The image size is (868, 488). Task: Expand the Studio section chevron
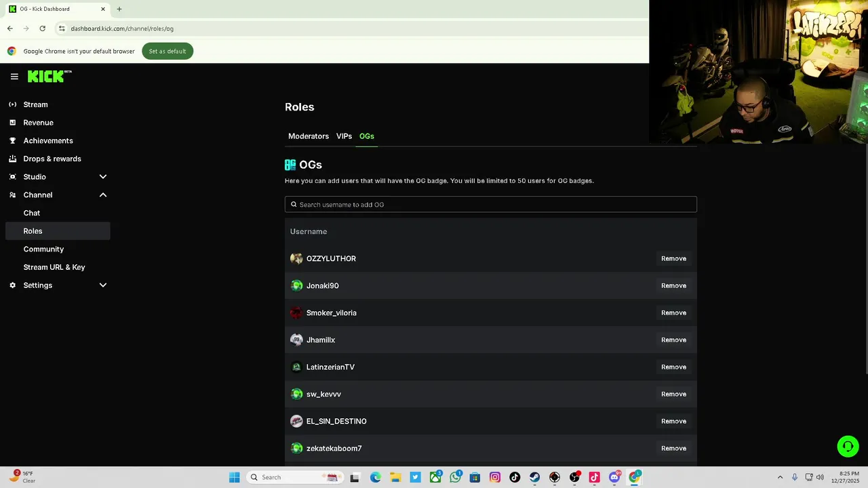[103, 177]
